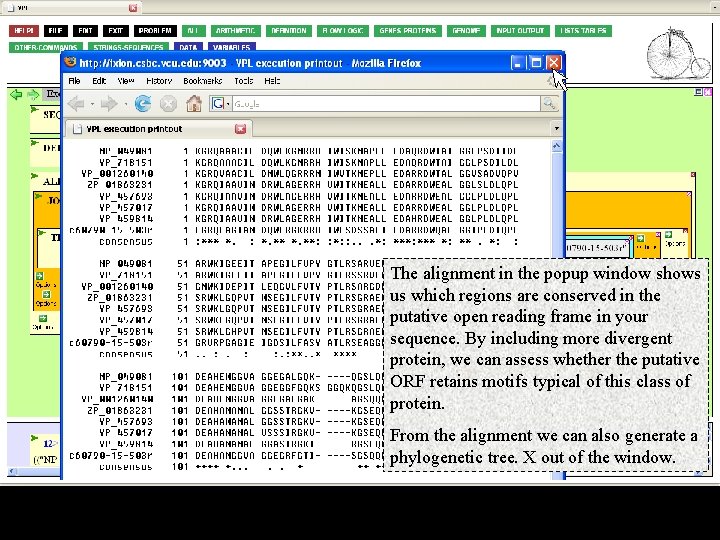The image size is (720, 540).
Task: Open the STRINGS-SEQUENCES palette
Action: pyautogui.click(x=128, y=47)
